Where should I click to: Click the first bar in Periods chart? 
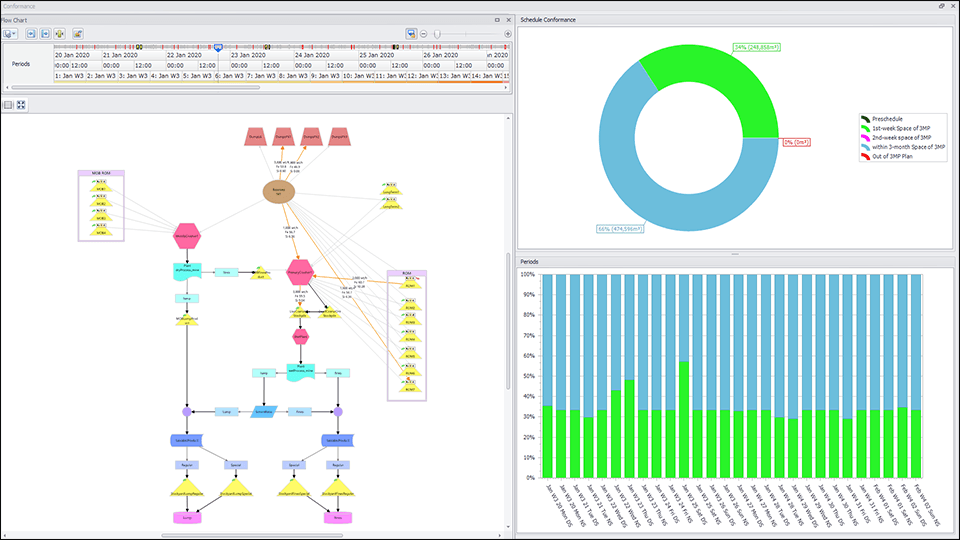tap(547, 376)
